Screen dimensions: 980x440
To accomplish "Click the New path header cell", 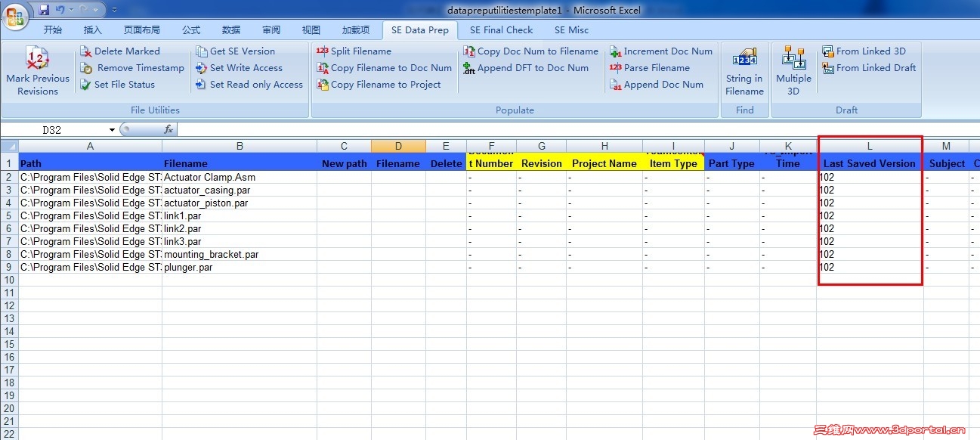I will pos(345,163).
